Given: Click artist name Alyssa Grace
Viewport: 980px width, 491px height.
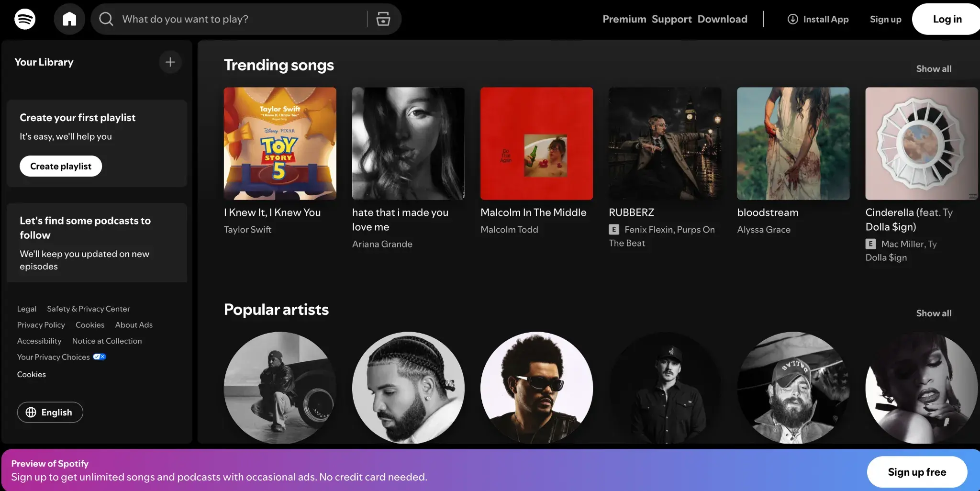Looking at the screenshot, I should click(x=764, y=230).
